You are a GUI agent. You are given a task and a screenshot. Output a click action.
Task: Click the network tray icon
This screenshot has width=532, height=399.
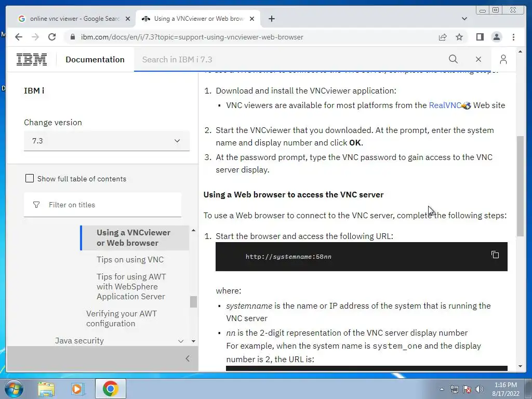pyautogui.click(x=454, y=389)
